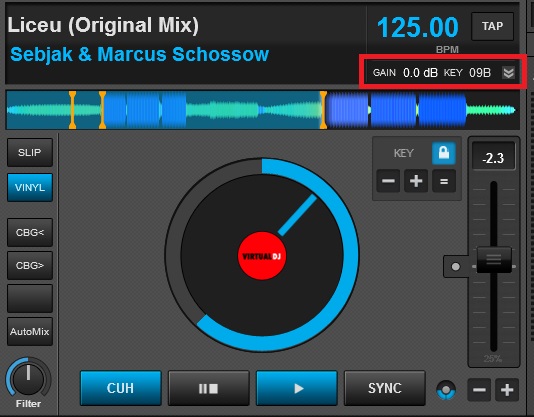Expand the gain and key info chevron
Viewport: 534px width, 417px height.
click(508, 73)
